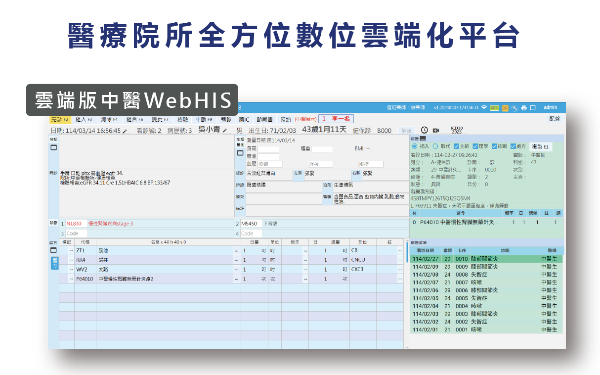Click the QR code icon in patient row

coord(457,130)
